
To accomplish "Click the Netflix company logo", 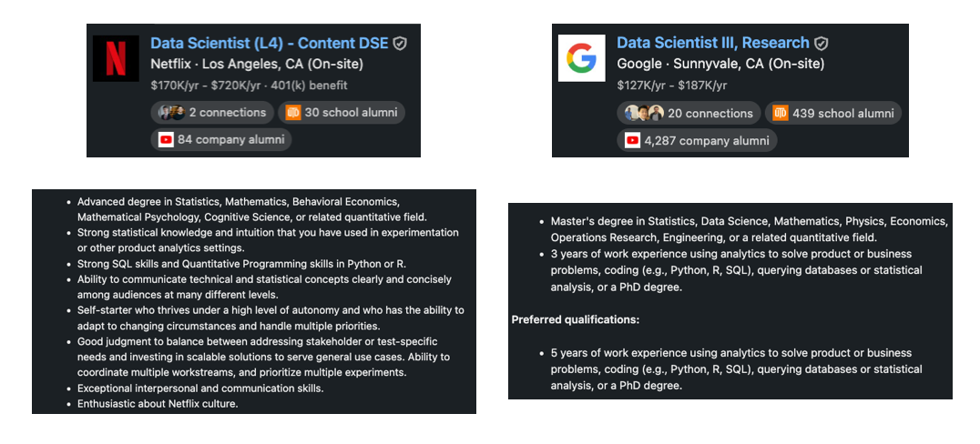I will click(x=117, y=58).
